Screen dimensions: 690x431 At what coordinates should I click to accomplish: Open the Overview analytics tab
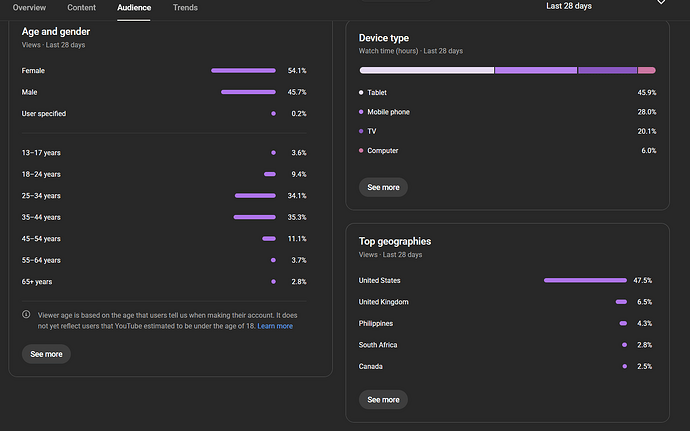pos(29,7)
